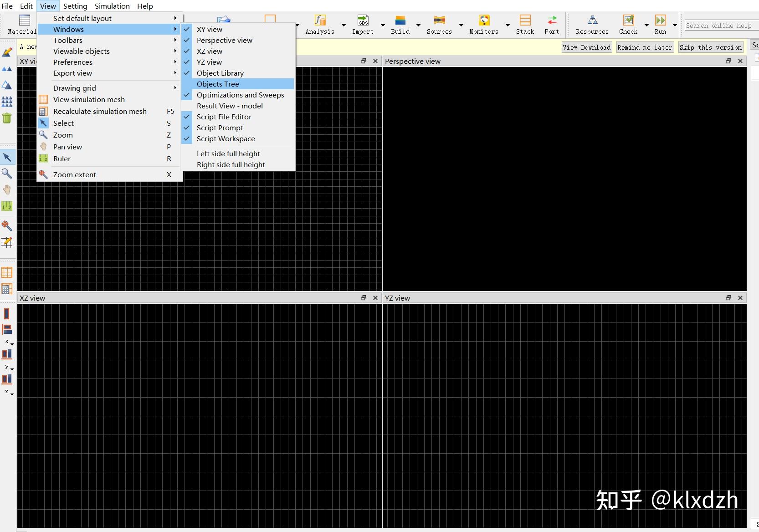This screenshot has height=532, width=759.
Task: Enable the Objects Tree window
Action: pyautogui.click(x=238, y=84)
